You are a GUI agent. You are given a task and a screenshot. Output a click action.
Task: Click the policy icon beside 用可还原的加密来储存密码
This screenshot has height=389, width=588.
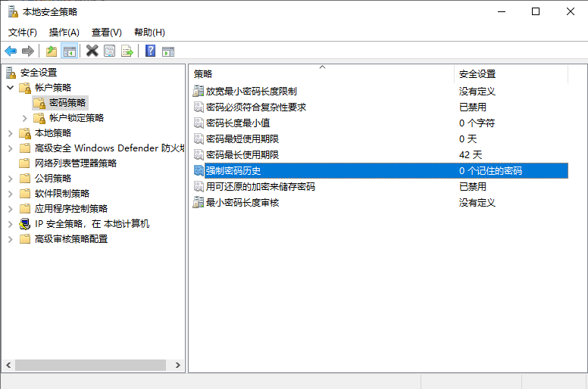(x=199, y=186)
